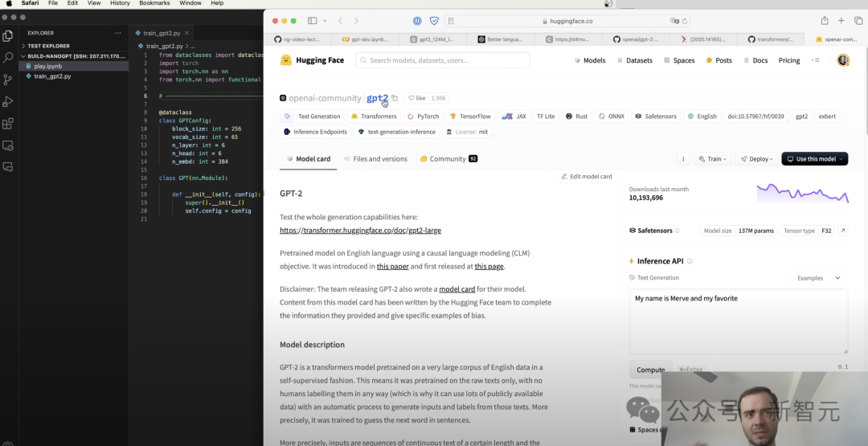This screenshot has height=446, width=868.
Task: Open the Bookmarks menu
Action: [x=154, y=3]
